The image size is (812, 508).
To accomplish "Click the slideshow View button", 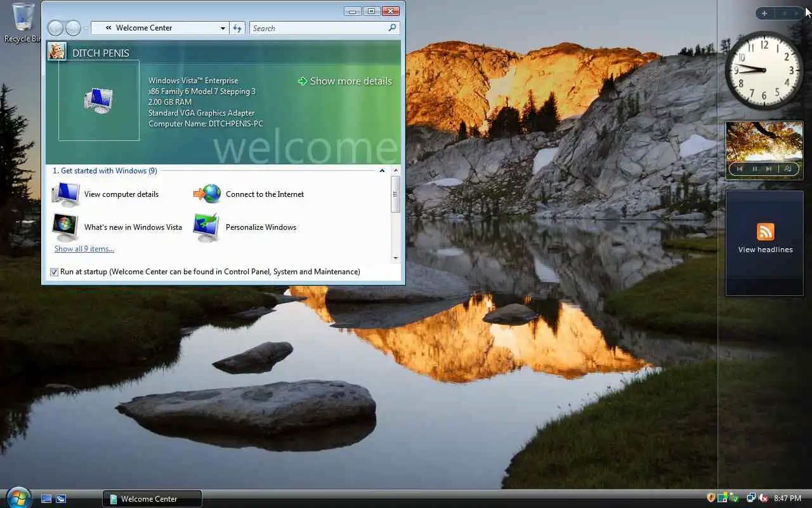I will [788, 169].
